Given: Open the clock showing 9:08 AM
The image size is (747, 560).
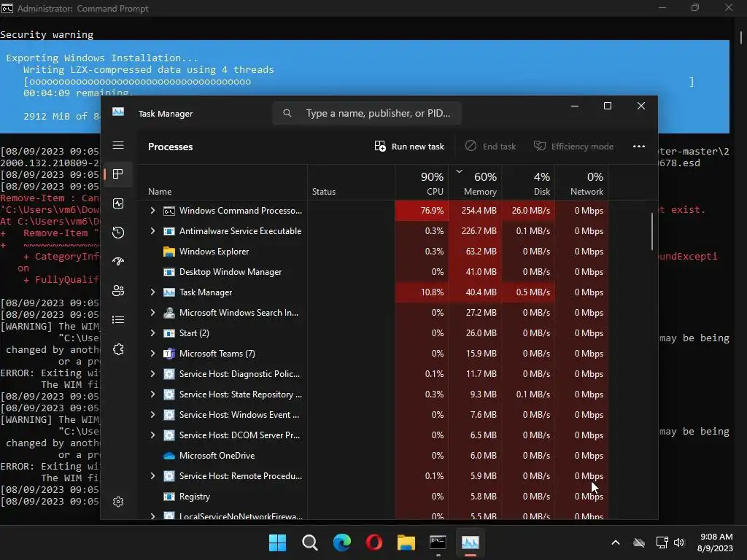Looking at the screenshot, I should (x=715, y=542).
